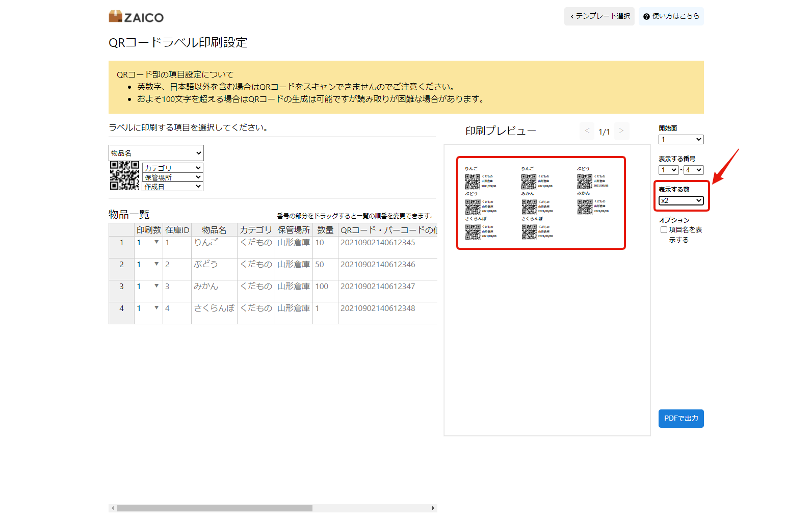
Task: Open the 表示する数 x2 dropdown
Action: [681, 200]
